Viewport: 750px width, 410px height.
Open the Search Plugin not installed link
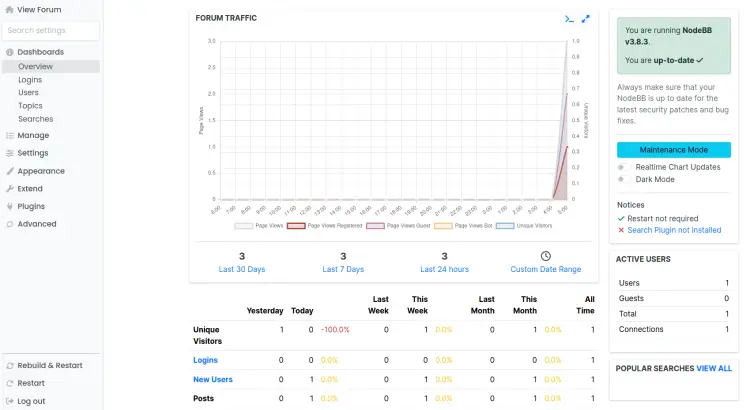point(674,230)
